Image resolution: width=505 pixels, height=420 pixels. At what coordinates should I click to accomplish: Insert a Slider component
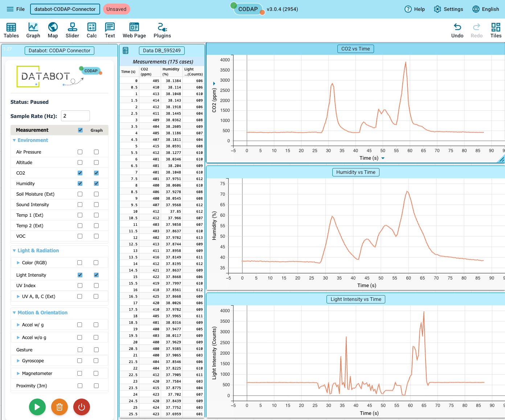pyautogui.click(x=72, y=30)
